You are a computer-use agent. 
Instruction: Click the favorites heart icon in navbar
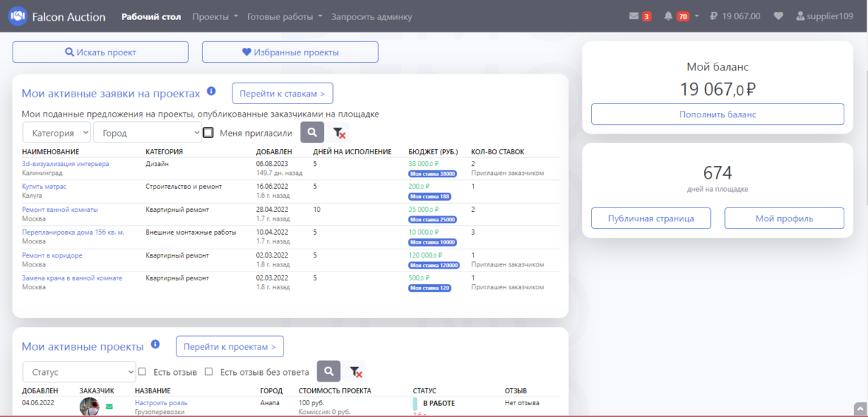(x=778, y=16)
